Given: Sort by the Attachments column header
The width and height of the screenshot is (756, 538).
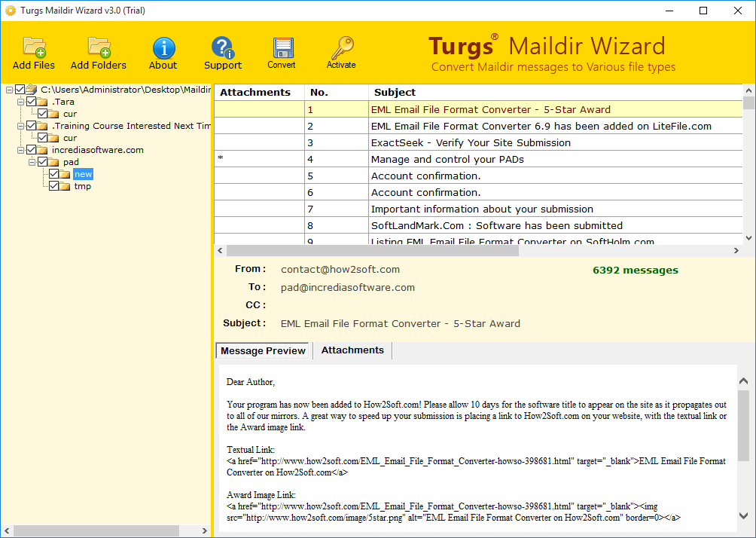Looking at the screenshot, I should [x=259, y=93].
